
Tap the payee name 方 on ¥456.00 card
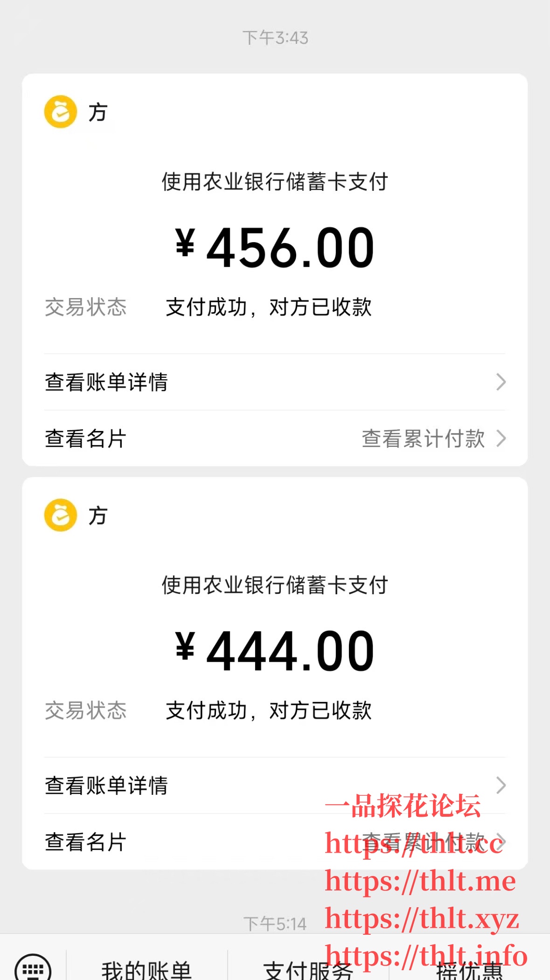click(98, 112)
